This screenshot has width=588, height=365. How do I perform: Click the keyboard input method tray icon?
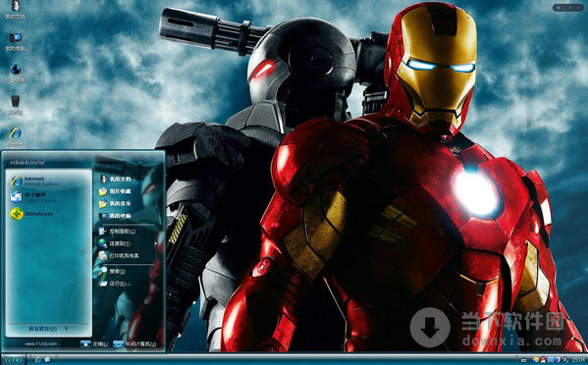click(x=523, y=360)
